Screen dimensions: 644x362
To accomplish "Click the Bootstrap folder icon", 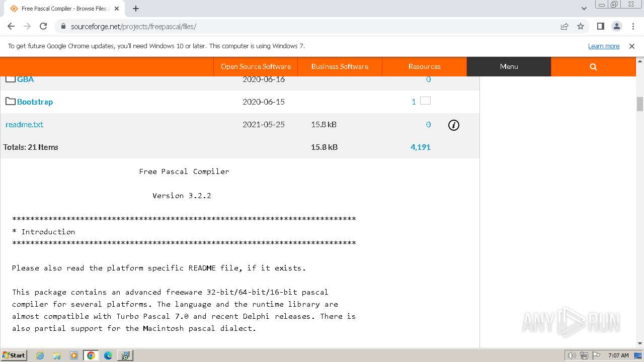I will 11,101.
